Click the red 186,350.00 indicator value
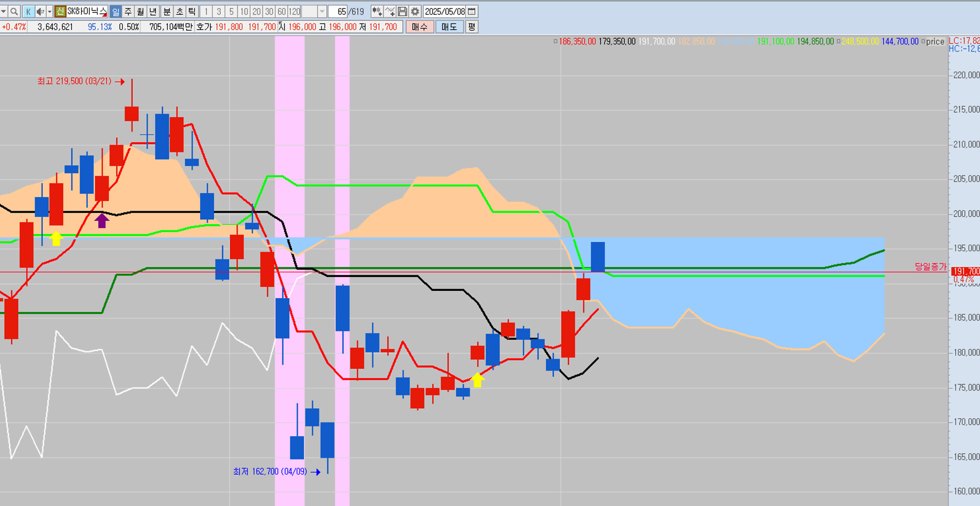The height and width of the screenshot is (506, 980). coord(577,41)
